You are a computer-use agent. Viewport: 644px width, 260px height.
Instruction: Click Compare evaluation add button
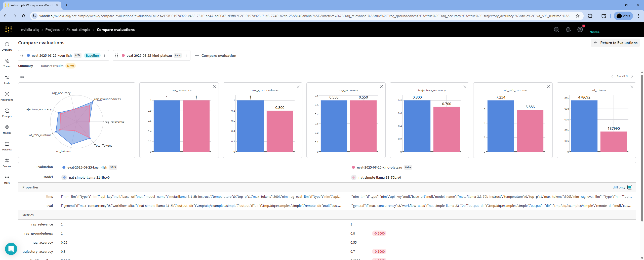216,56
